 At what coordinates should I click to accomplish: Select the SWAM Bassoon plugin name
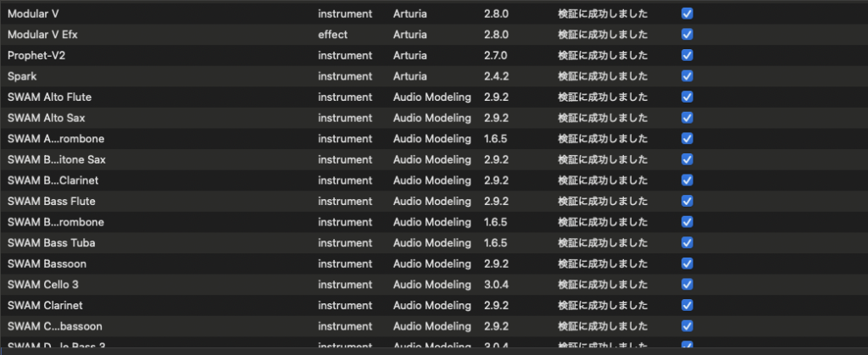pyautogui.click(x=47, y=263)
